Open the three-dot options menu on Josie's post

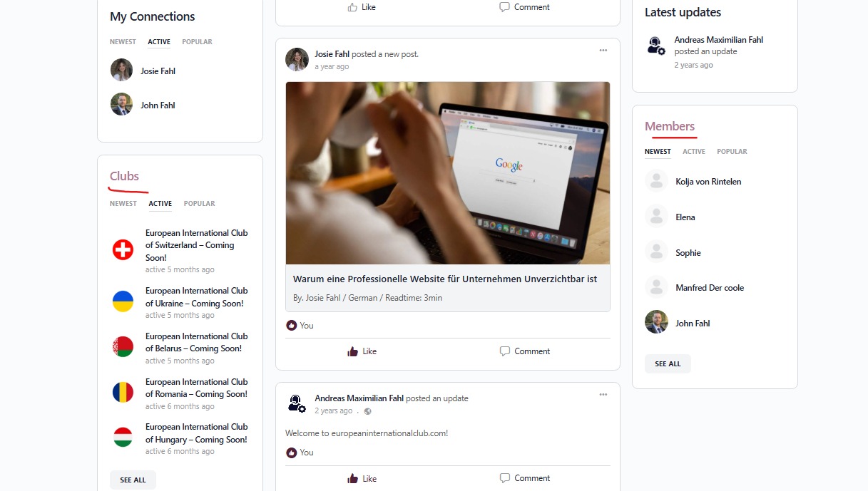(603, 51)
